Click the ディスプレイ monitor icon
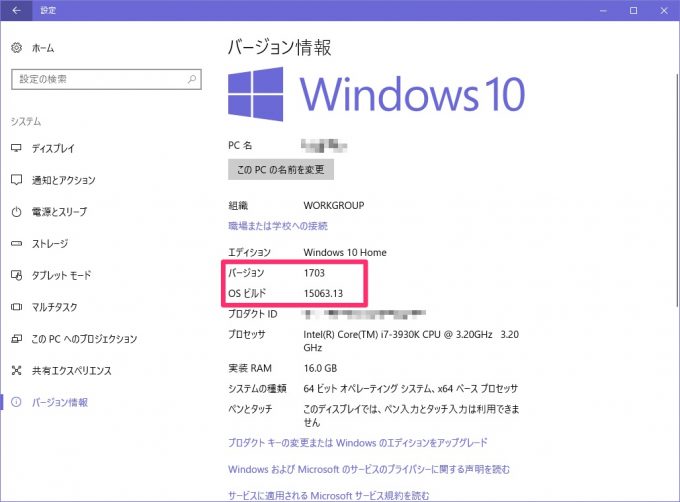This screenshot has height=502, width=680. click(x=16, y=148)
